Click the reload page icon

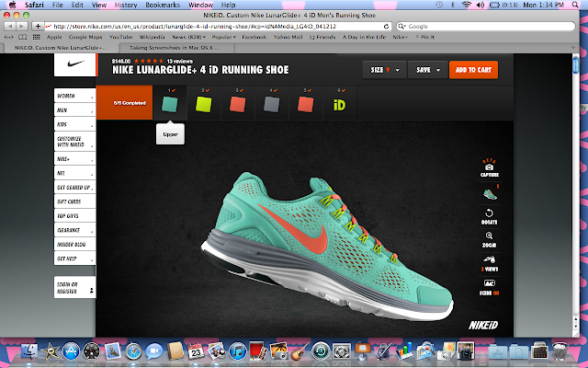[386, 27]
